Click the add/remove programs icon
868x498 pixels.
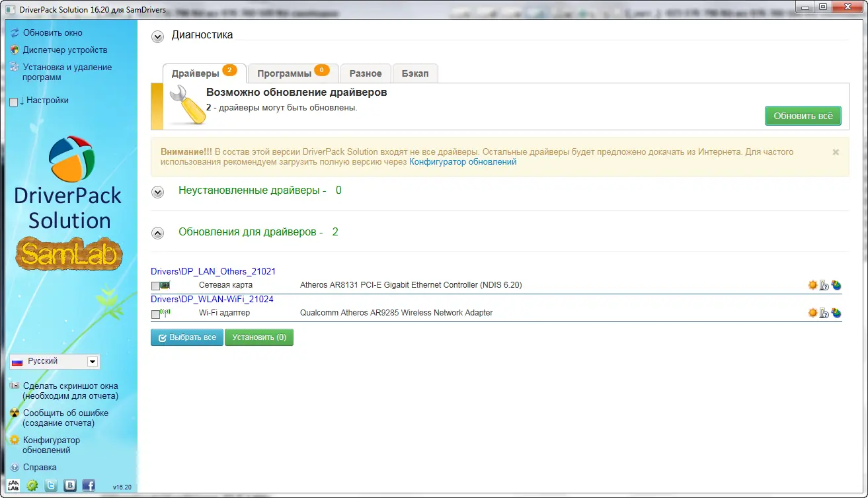(15, 67)
